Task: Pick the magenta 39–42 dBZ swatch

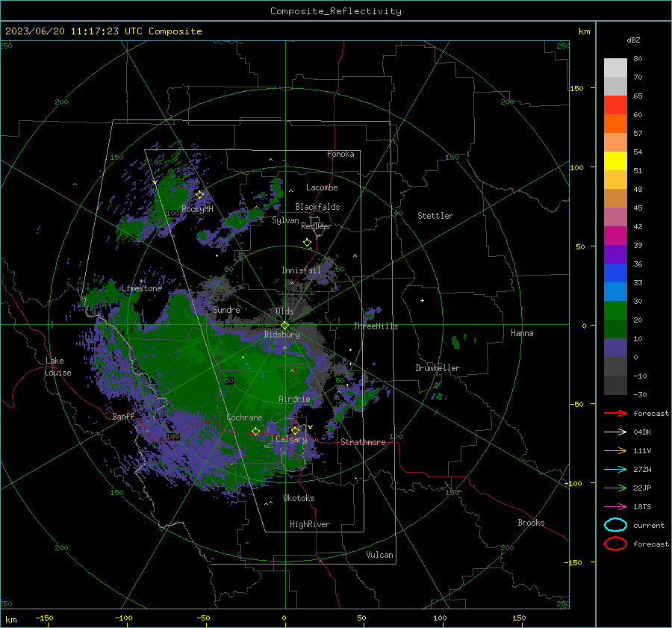Action: coord(615,235)
